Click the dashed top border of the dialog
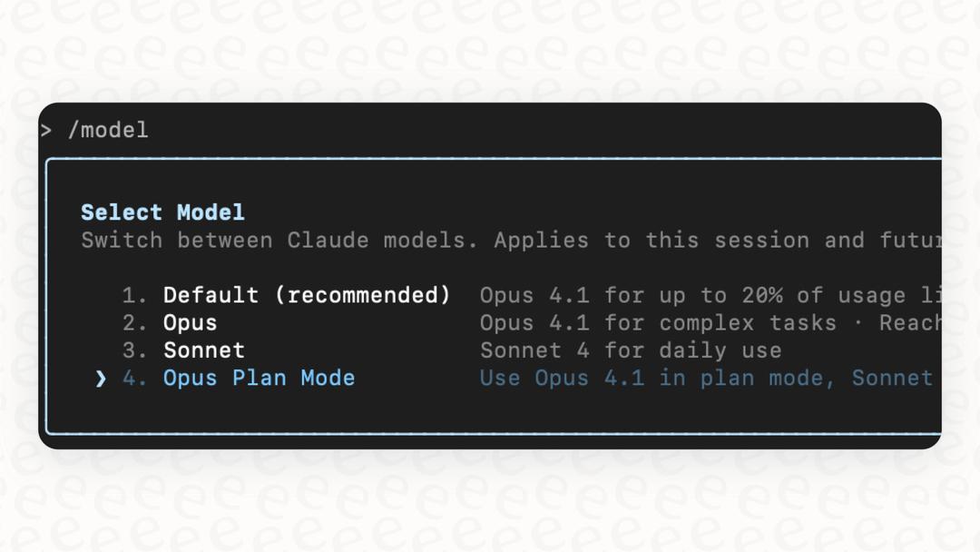 point(490,159)
